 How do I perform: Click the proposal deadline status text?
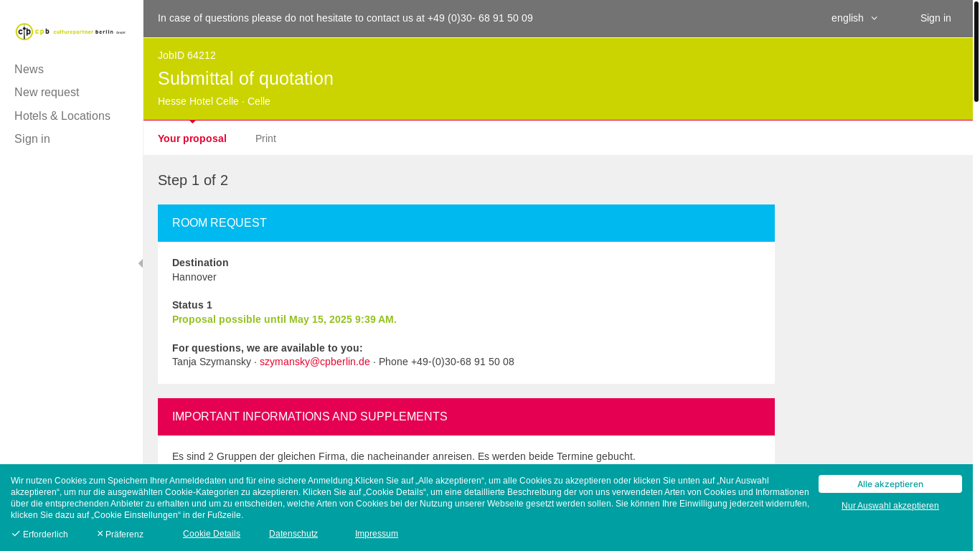284,319
